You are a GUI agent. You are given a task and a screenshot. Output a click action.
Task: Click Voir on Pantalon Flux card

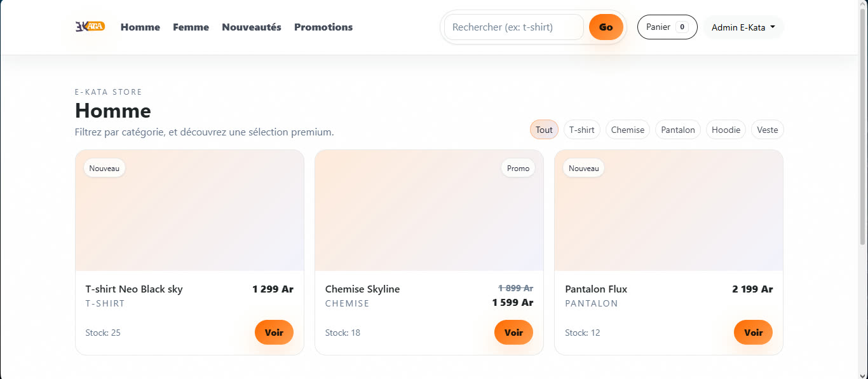click(x=754, y=333)
